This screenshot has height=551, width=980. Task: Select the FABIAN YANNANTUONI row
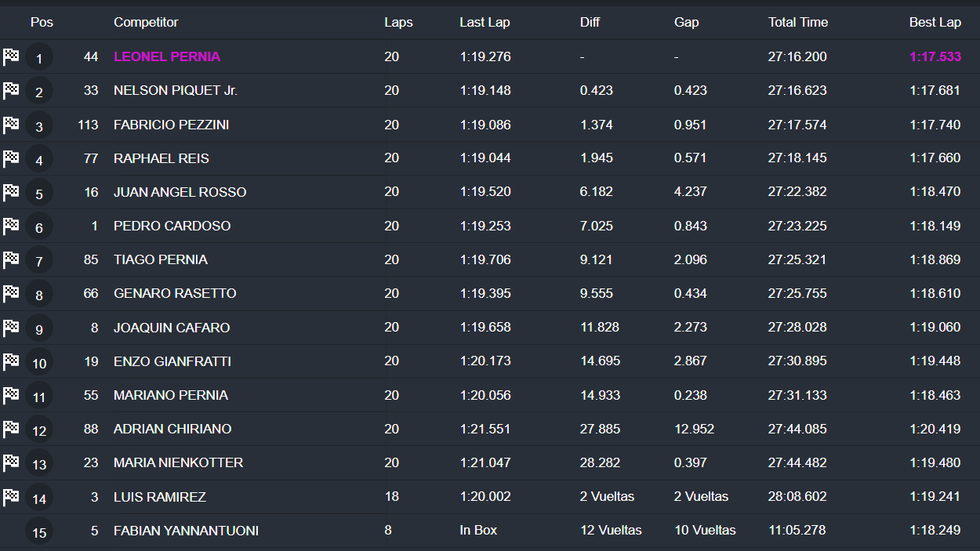[x=186, y=531]
